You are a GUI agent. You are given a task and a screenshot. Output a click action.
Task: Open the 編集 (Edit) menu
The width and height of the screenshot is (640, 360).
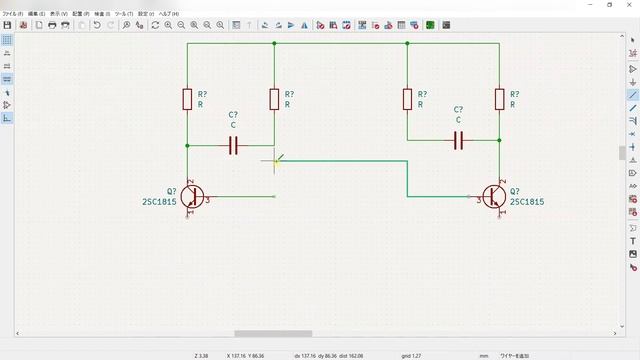(36, 14)
